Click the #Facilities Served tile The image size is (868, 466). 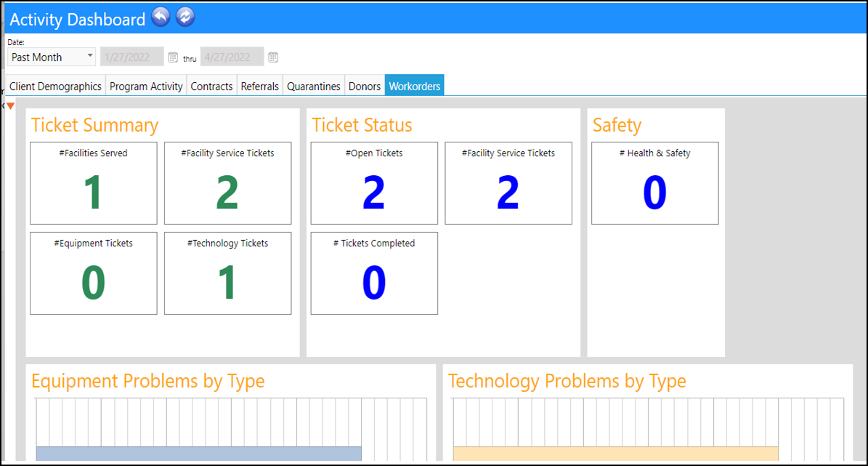pos(94,183)
